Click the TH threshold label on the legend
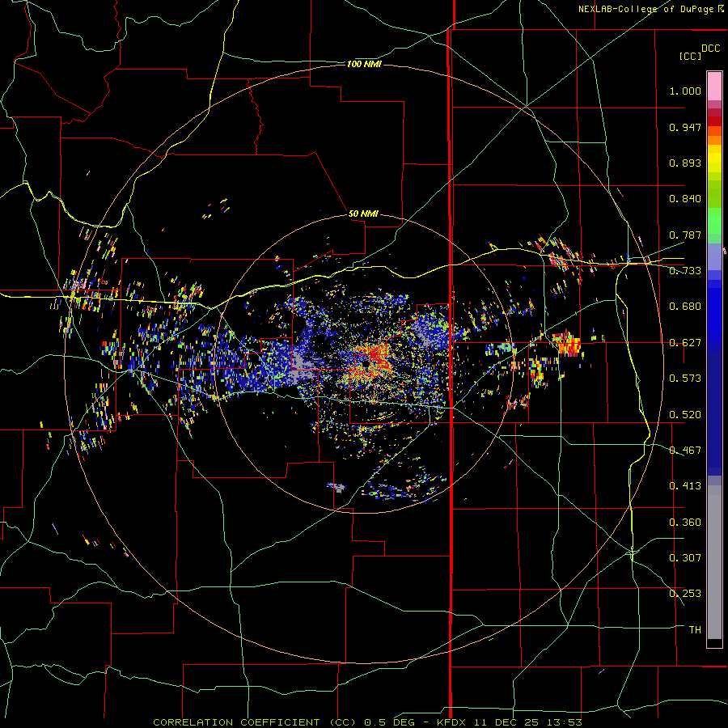 [695, 630]
